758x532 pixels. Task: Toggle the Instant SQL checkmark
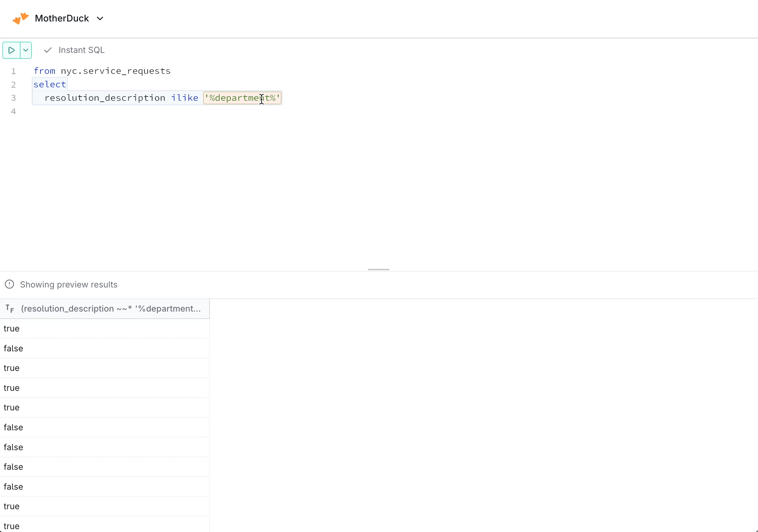tap(48, 50)
